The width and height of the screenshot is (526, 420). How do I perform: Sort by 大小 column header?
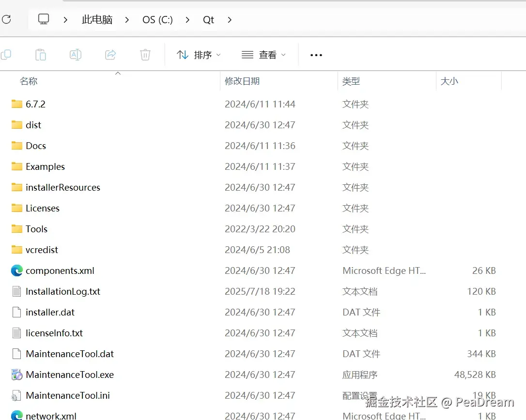(449, 81)
